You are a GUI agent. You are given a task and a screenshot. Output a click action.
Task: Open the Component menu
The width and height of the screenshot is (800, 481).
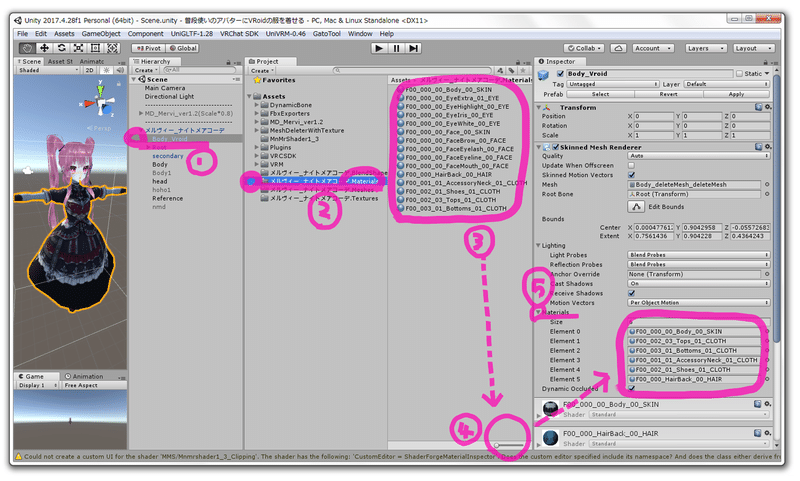[145, 34]
